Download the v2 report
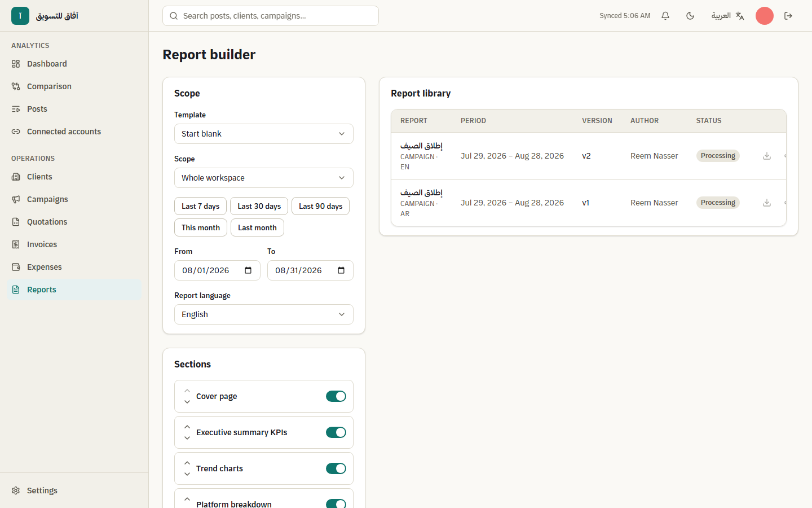Screen dimensions: 812x508 pyautogui.click(x=767, y=156)
